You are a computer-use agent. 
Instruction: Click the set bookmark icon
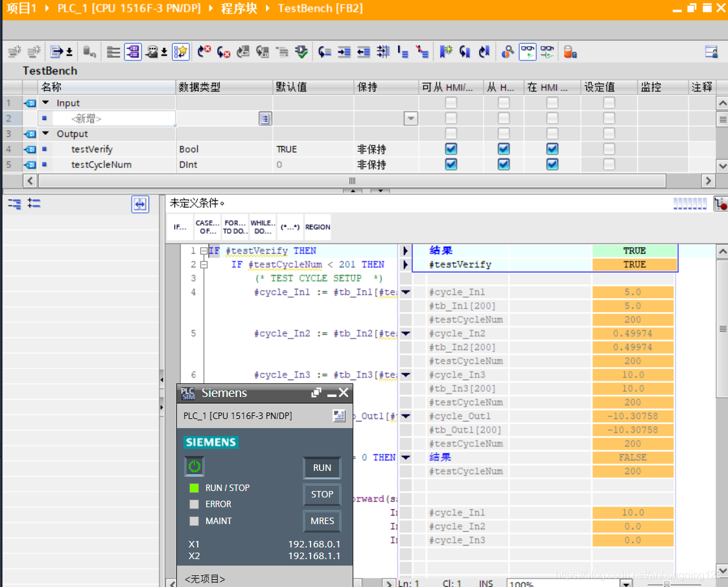pos(446,51)
